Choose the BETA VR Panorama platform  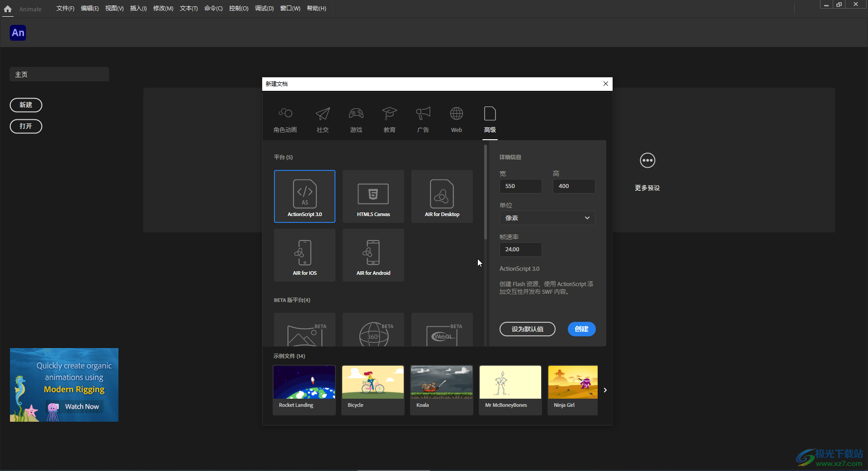pyautogui.click(x=305, y=330)
